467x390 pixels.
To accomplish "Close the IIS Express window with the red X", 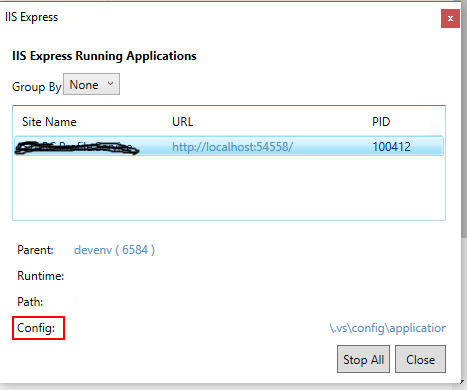I will pos(450,18).
